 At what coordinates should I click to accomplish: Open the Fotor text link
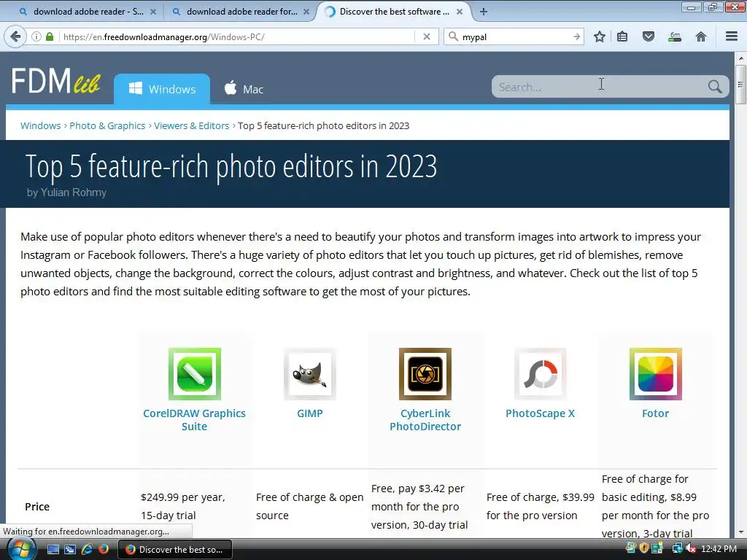(x=656, y=413)
